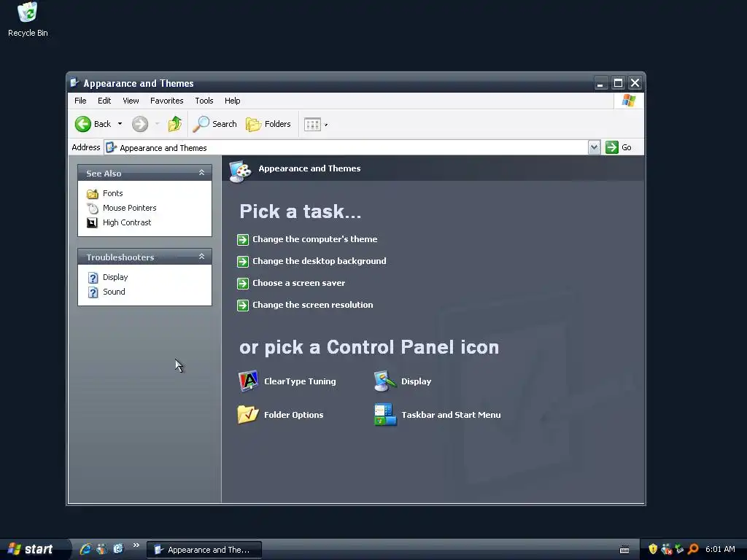The width and height of the screenshot is (747, 560).
Task: Click the Sound troubleshooter question-mark icon
Action: point(93,292)
